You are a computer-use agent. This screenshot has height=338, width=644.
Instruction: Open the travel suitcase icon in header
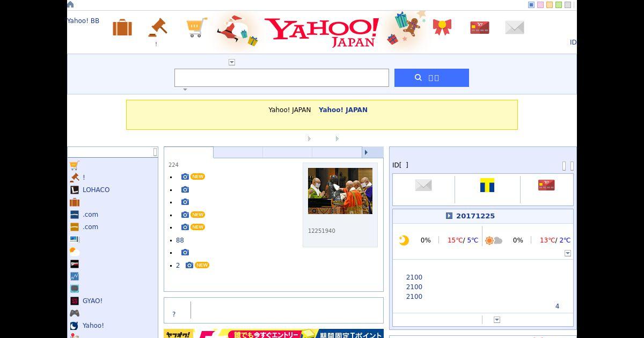122,27
